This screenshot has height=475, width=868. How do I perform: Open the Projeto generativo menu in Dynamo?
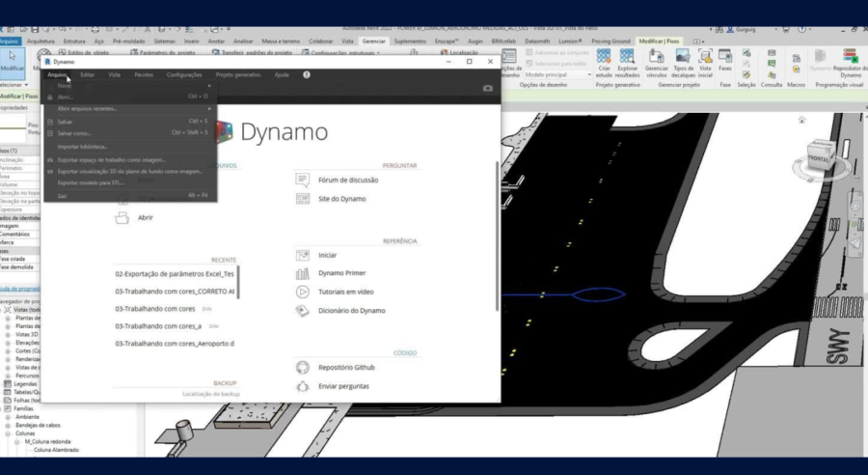tap(238, 75)
